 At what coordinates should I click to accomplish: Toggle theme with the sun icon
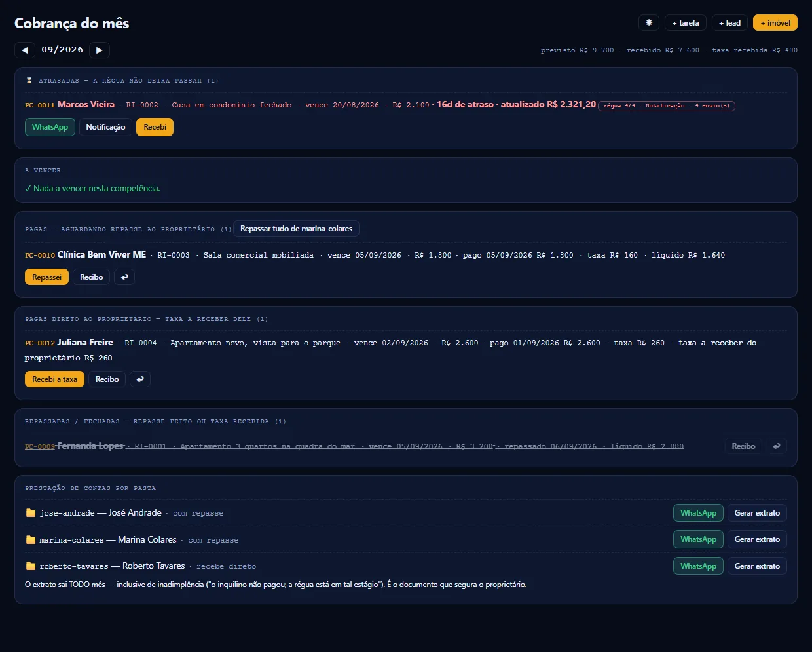pos(649,22)
